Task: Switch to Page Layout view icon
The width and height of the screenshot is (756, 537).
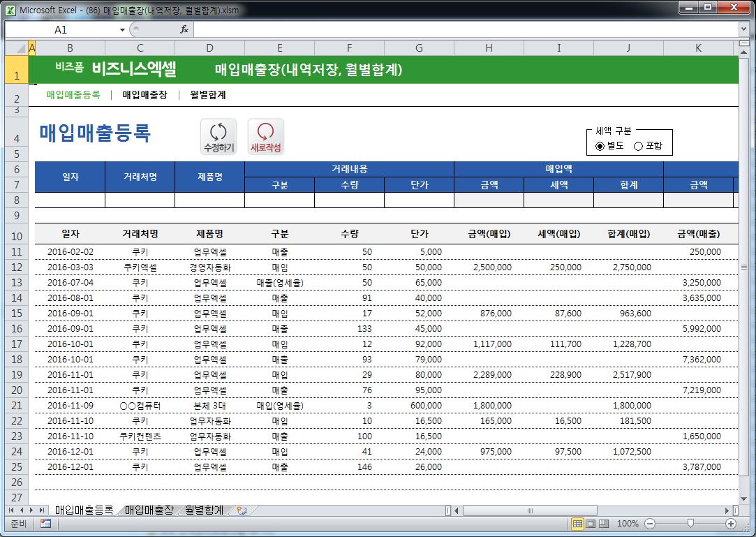Action: [591, 524]
